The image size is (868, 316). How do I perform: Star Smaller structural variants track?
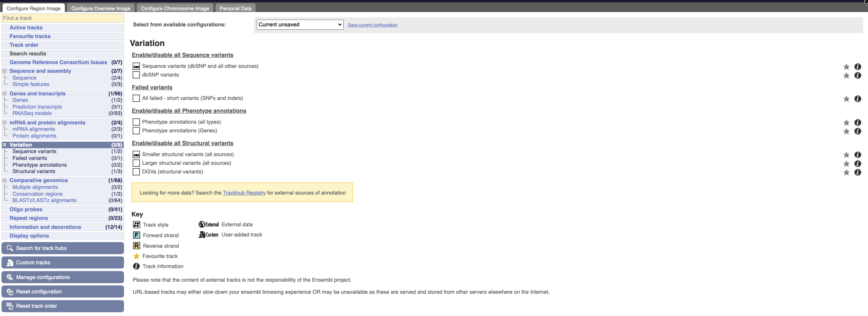pos(846,155)
